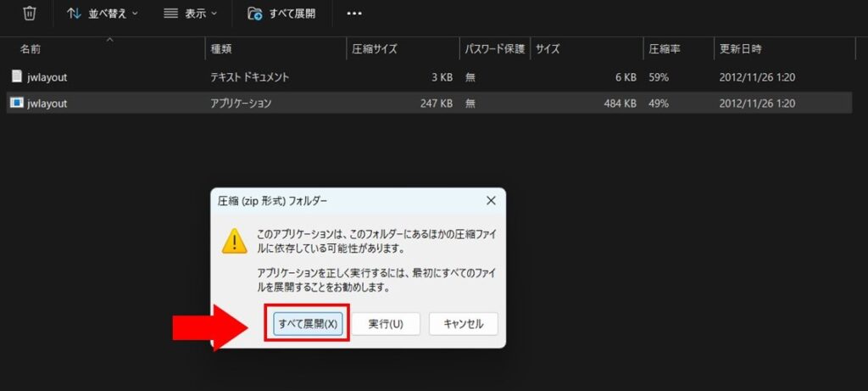
Task: Click the trash delete icon in toolbar
Action: 30,14
